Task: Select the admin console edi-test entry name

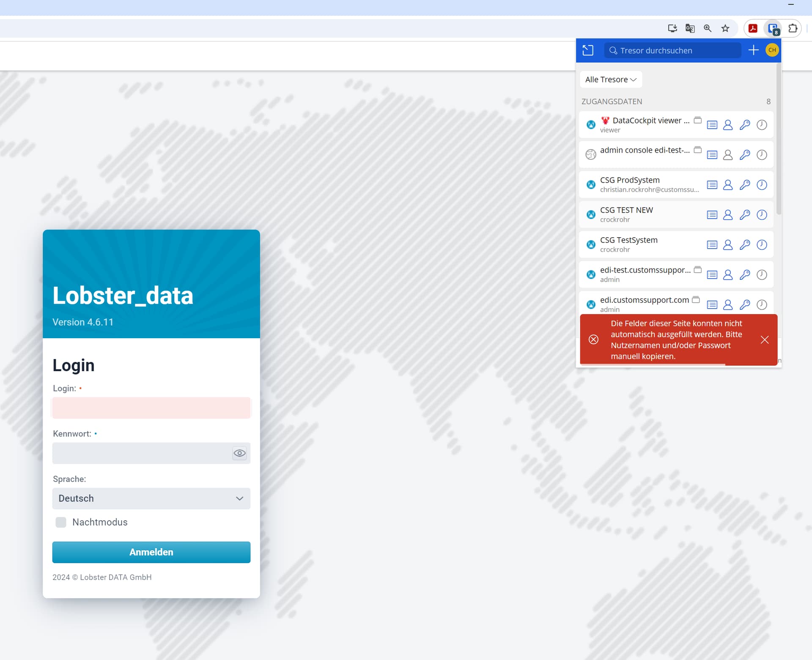Action: tap(645, 151)
